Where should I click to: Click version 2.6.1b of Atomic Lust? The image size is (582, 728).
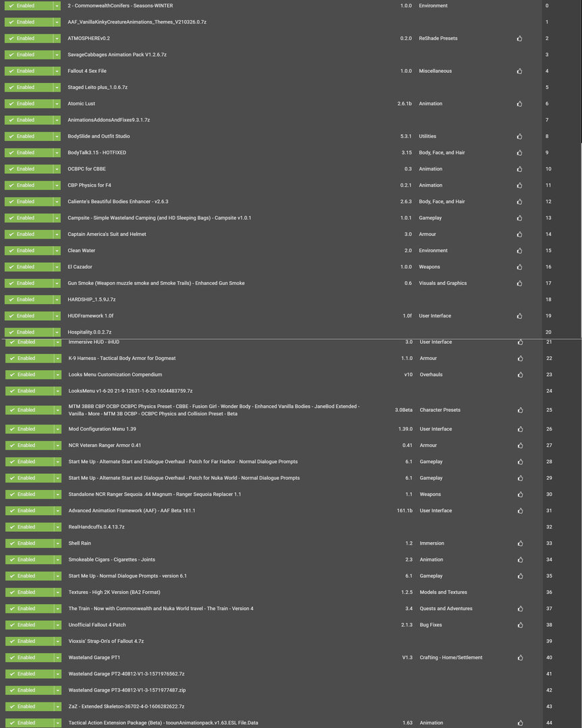click(x=404, y=104)
